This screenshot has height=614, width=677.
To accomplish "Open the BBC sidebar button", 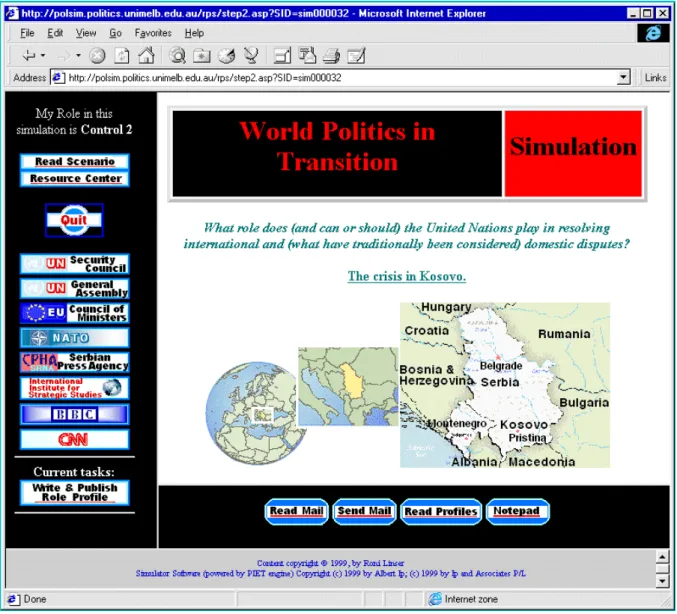I will (75, 415).
